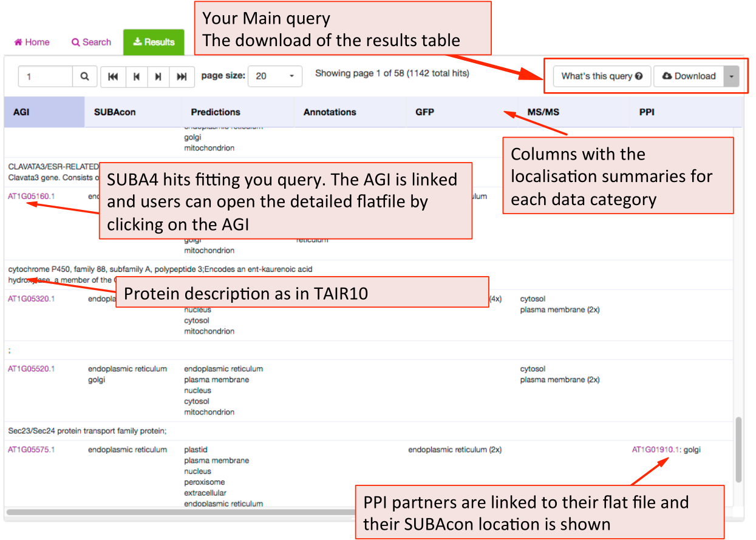Screen dimensions: 756x540
Task: Click What's this query button
Action: pyautogui.click(x=602, y=76)
